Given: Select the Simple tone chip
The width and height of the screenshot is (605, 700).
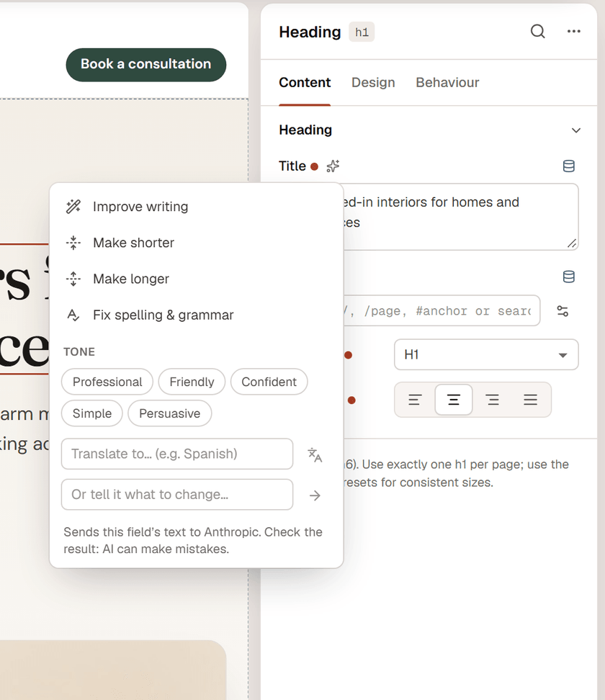Looking at the screenshot, I should coord(92,413).
